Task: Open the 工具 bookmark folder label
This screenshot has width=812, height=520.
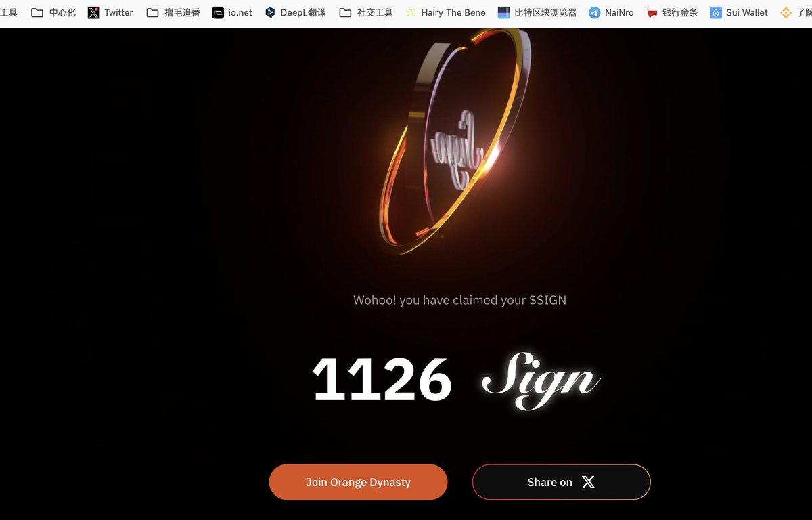Action: click(9, 12)
